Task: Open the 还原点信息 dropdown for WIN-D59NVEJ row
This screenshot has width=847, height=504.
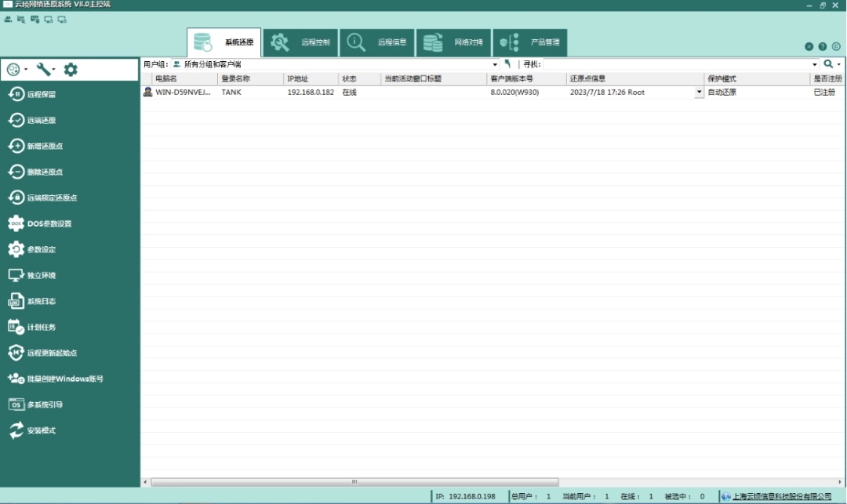Action: (x=700, y=92)
